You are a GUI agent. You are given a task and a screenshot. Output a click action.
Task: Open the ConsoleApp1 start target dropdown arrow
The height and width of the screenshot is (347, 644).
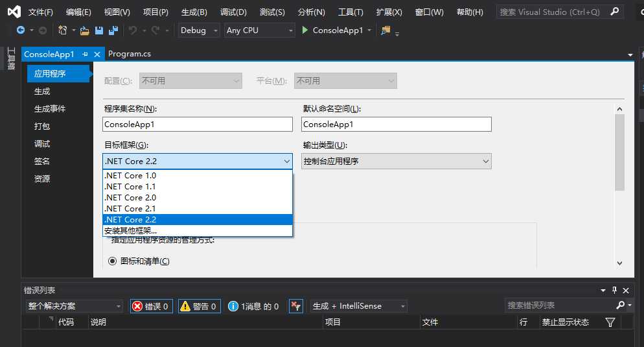tap(369, 30)
